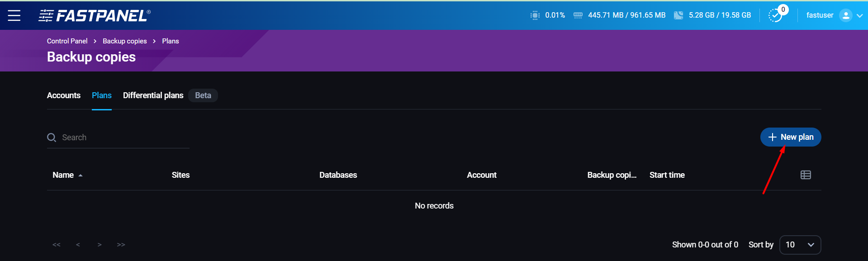Click the disk usage icon
868x261 pixels.
pos(678,15)
